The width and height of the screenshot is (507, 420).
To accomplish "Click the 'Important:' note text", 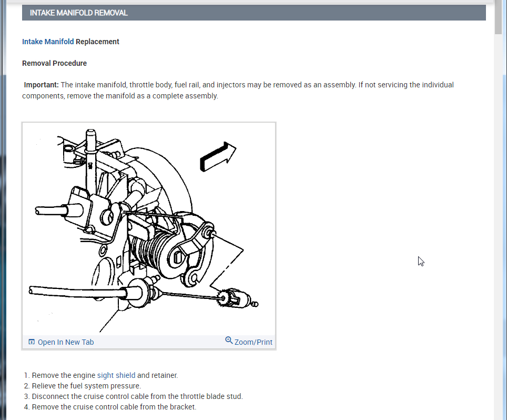I will click(42, 85).
